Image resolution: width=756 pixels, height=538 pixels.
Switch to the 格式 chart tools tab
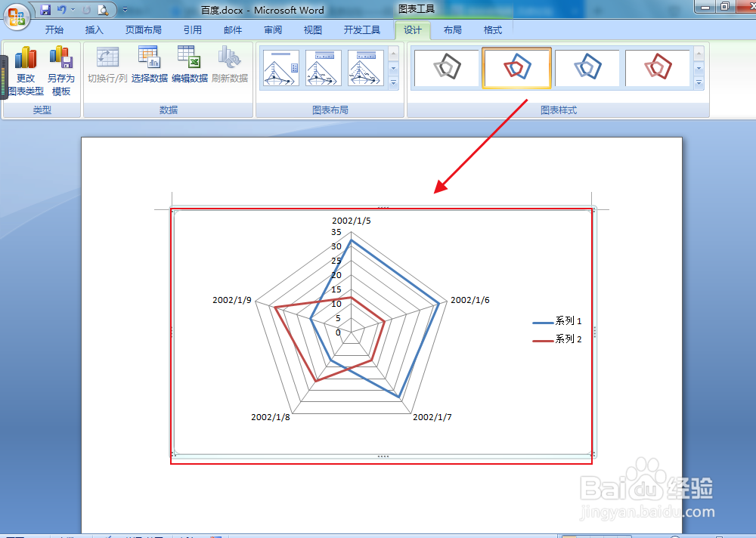[x=493, y=30]
